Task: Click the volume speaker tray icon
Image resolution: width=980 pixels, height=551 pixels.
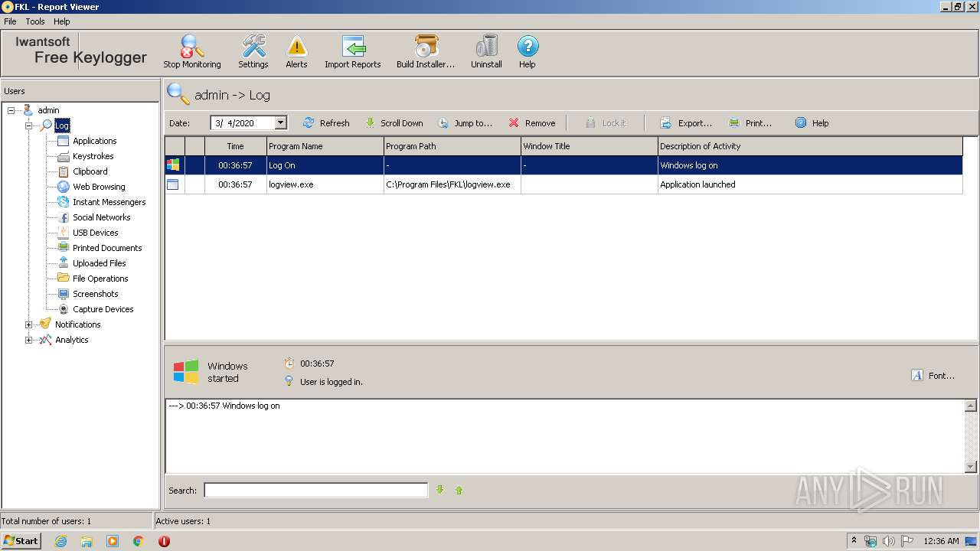Action: coord(888,541)
